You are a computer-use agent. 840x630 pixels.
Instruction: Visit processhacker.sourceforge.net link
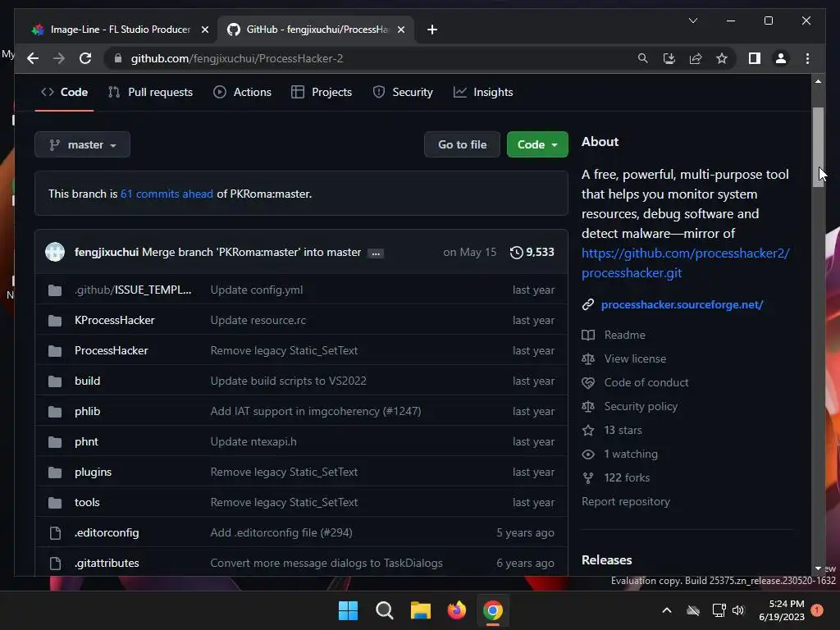(682, 304)
